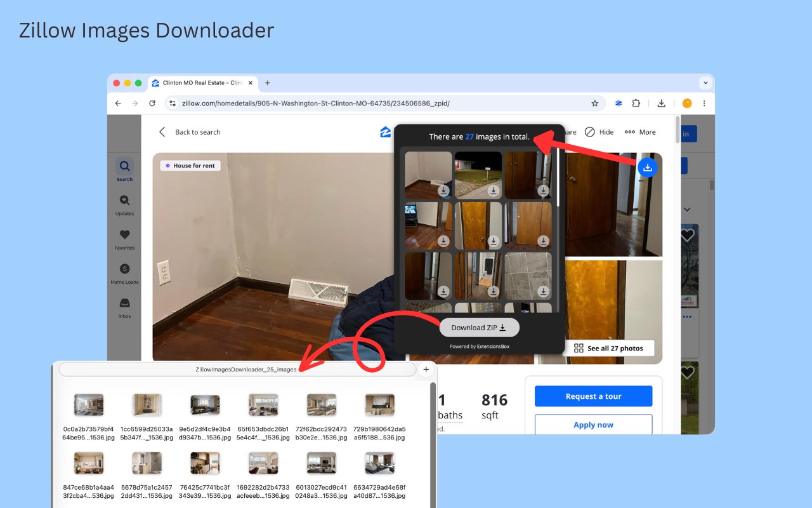Screen dimensions: 812x508
Task: Close the Clinton MO Real Estate tab
Action: (251, 83)
